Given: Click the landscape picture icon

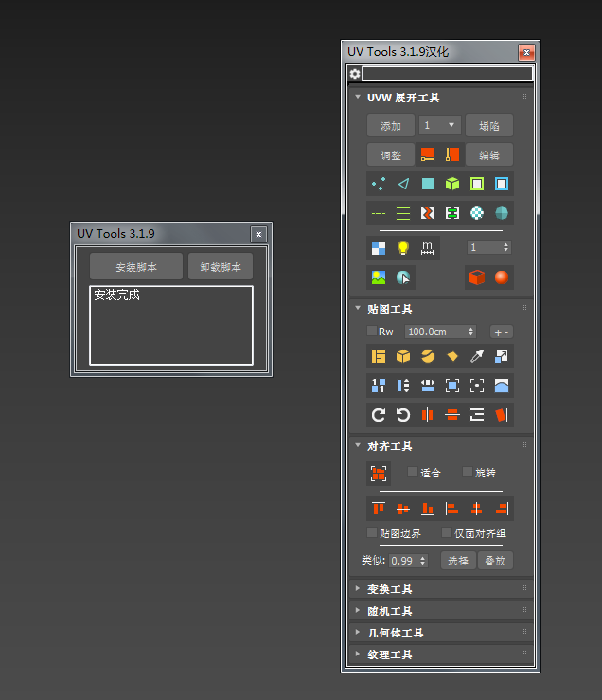Looking at the screenshot, I should [378, 278].
